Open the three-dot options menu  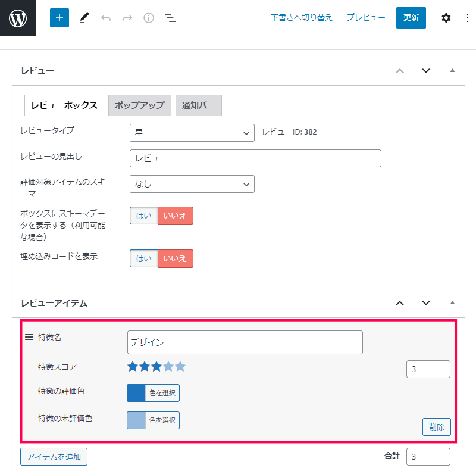[x=468, y=18]
